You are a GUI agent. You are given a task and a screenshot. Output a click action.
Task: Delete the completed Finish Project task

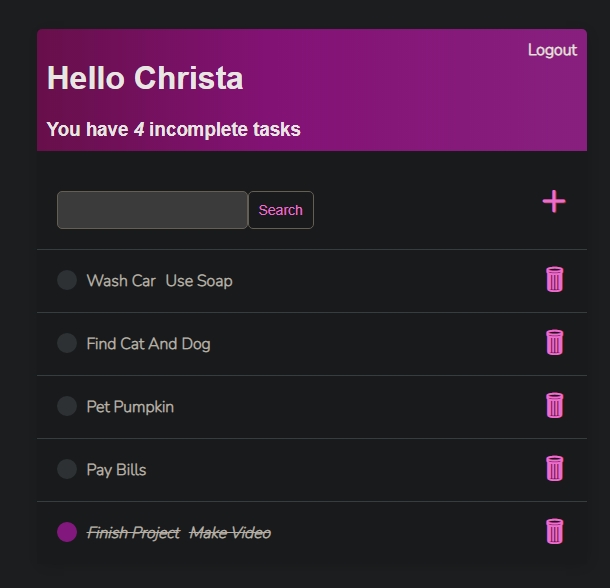(554, 531)
